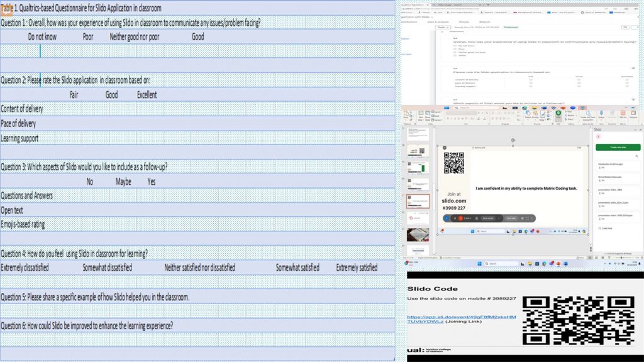
Task: Select Normal view icon in status bar
Action: [x=590, y=258]
